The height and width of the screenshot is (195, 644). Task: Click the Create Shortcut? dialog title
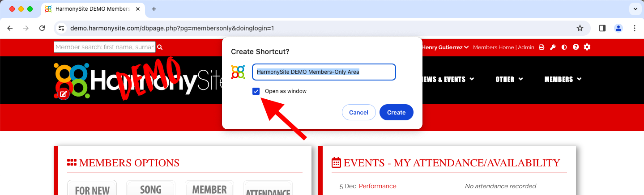260,51
